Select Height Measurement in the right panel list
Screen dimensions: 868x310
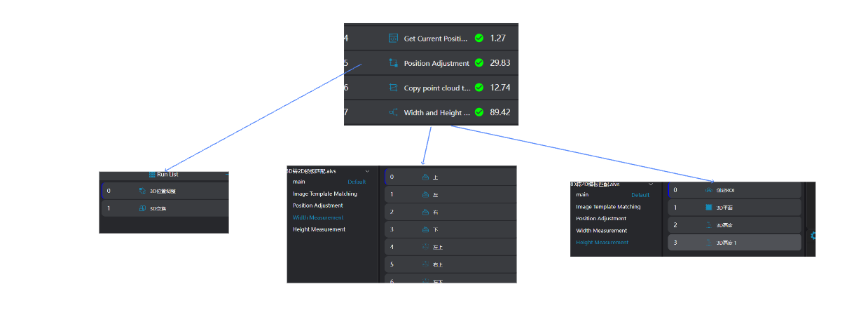[x=602, y=243]
